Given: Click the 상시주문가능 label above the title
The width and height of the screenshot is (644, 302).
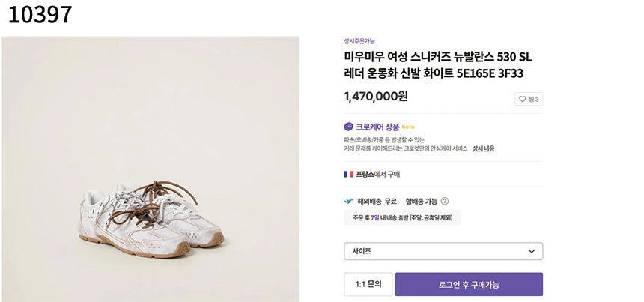Looking at the screenshot, I should point(359,41).
